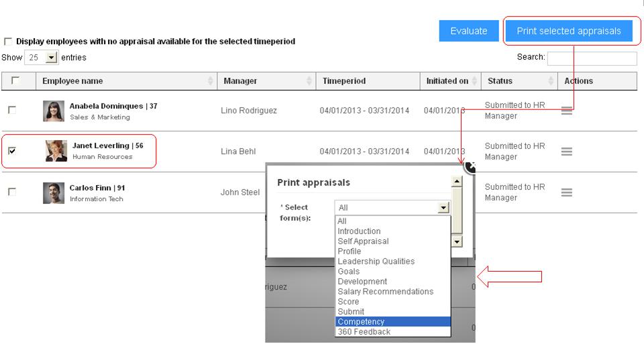Image resolution: width=644 pixels, height=346 pixels.
Task: Choose All from forms list
Action: (x=393, y=221)
